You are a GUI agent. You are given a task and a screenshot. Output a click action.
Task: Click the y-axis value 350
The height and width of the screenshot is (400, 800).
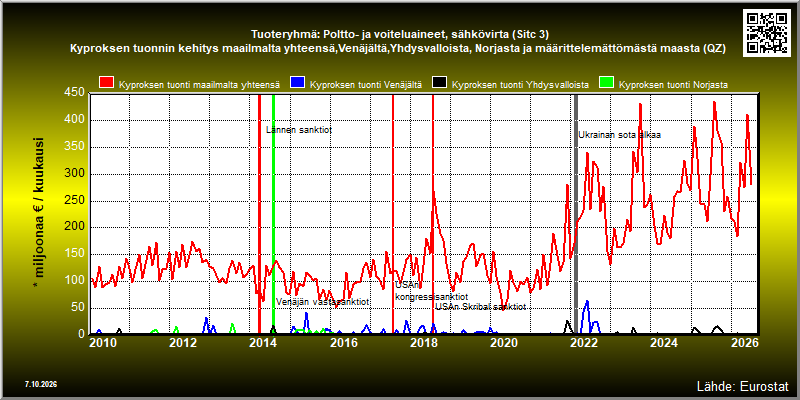75,147
